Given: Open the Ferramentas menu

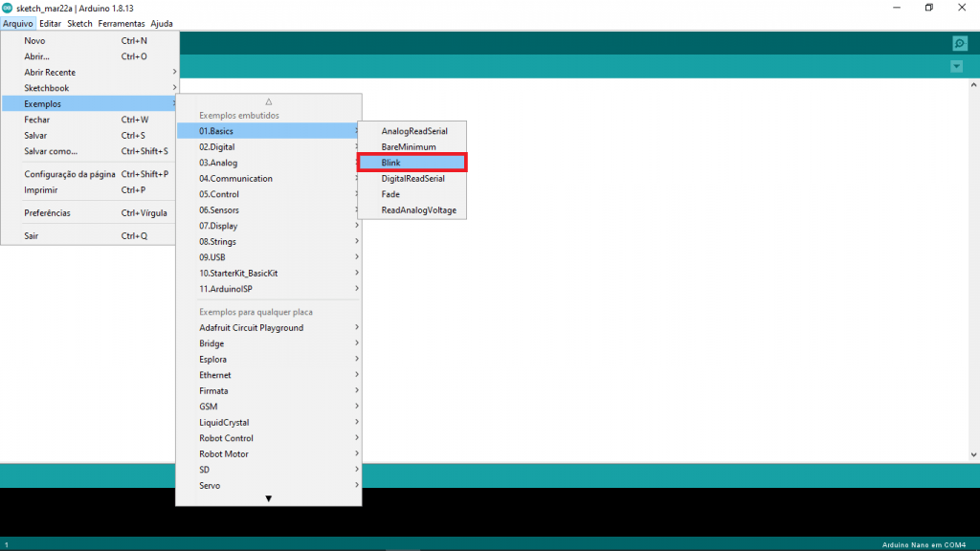Looking at the screenshot, I should (122, 23).
